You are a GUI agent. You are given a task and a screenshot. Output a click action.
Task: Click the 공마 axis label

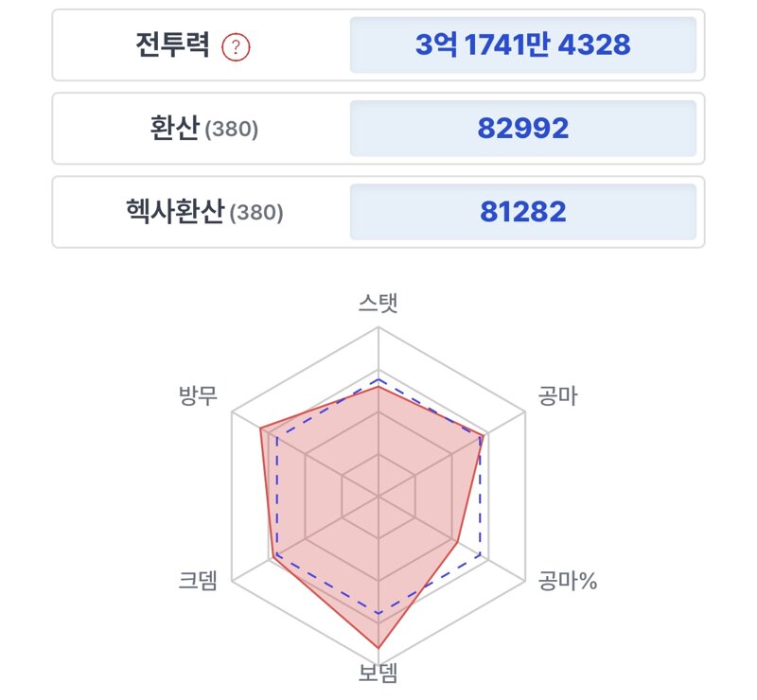(557, 395)
